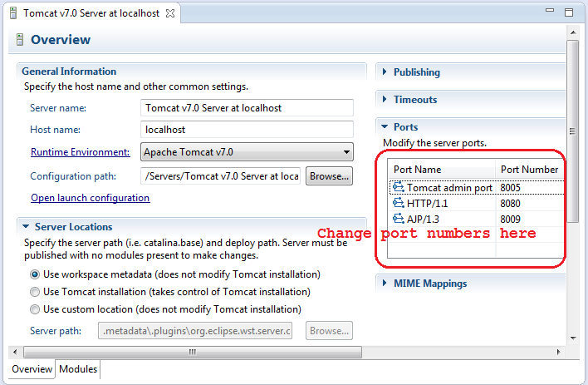Switch to the Modules bottom tab
The width and height of the screenshot is (588, 385).
78,369
